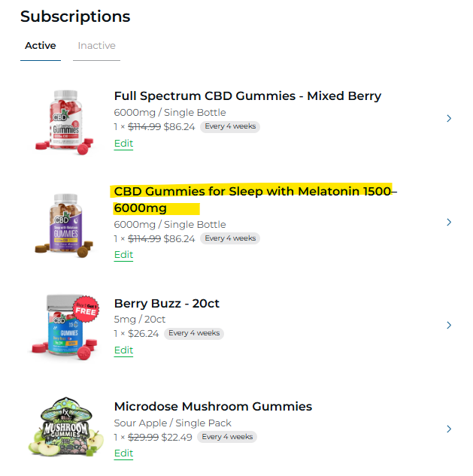
Task: Open Berry Buzz - 20ct title
Action: point(166,304)
